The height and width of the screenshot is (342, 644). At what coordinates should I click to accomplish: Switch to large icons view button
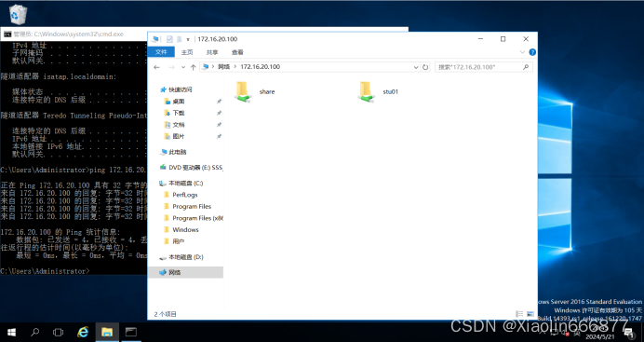pos(530,314)
